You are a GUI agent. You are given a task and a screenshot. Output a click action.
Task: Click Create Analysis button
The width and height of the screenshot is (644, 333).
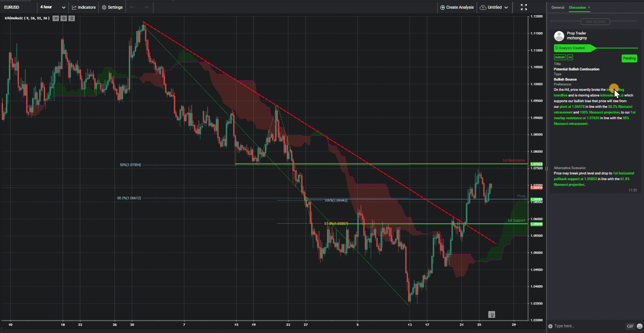pos(457,7)
